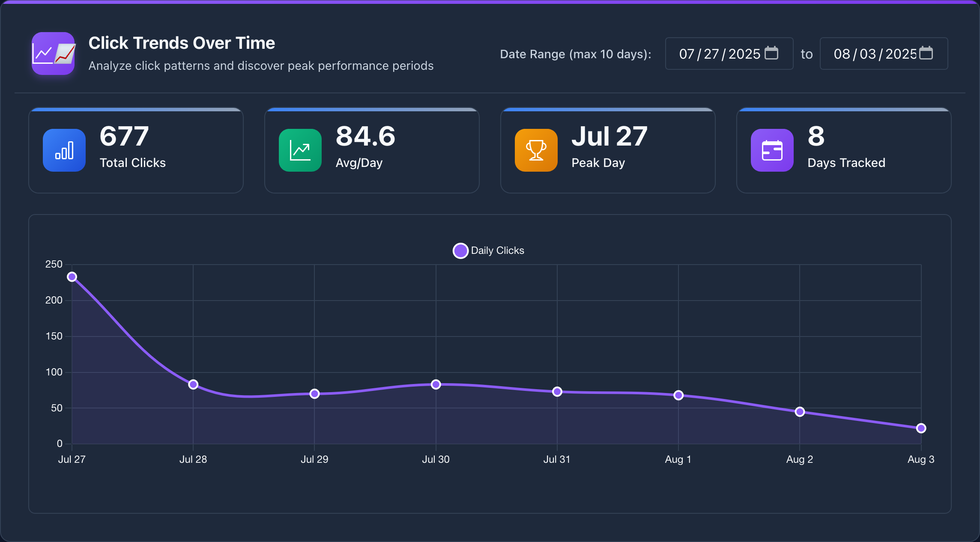The image size is (980, 542).
Task: Select the Peak Day stat card
Action: pyautogui.click(x=608, y=151)
